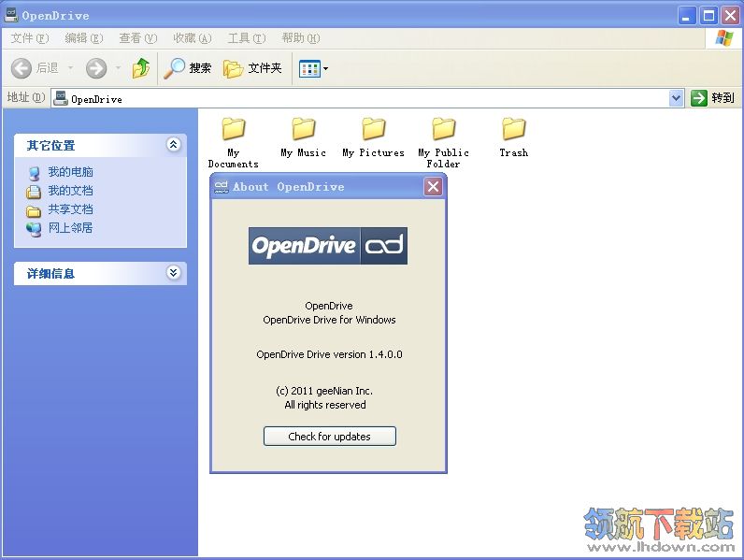Click the Shared Documents folder icon
This screenshot has width=744, height=560.
[34, 210]
